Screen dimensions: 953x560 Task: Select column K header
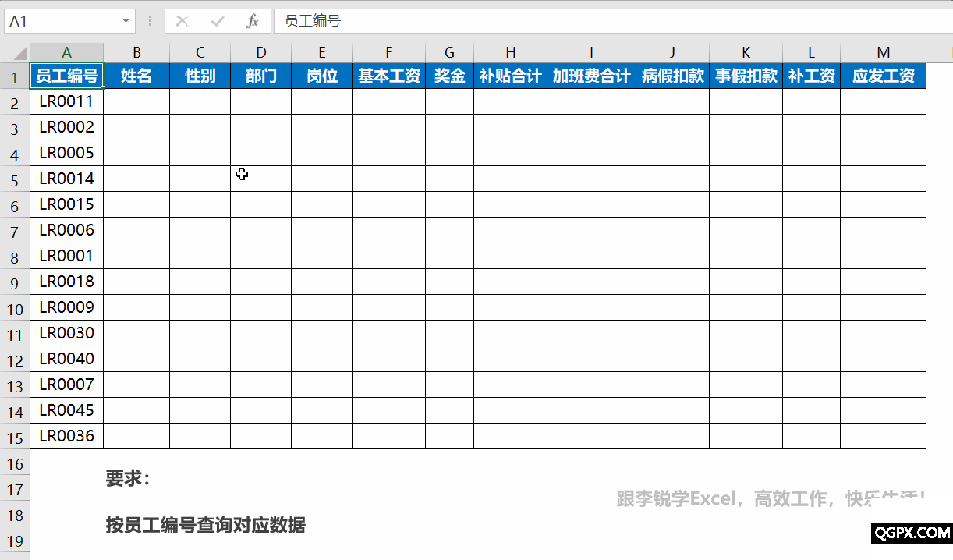[x=746, y=52]
